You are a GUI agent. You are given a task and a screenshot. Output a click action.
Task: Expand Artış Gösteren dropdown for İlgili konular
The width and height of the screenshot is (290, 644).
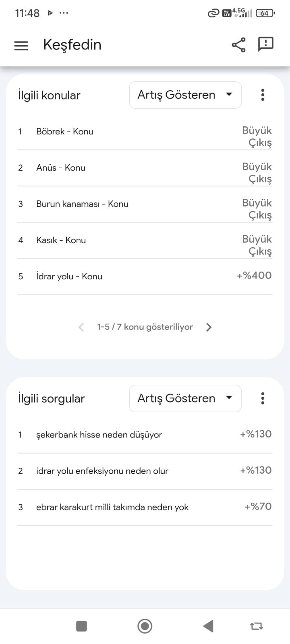coord(185,95)
